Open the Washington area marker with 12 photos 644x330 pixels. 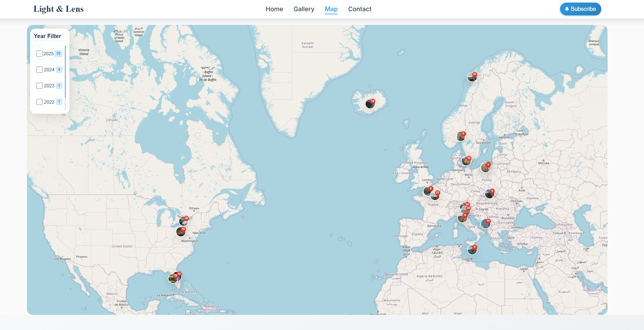point(181,231)
